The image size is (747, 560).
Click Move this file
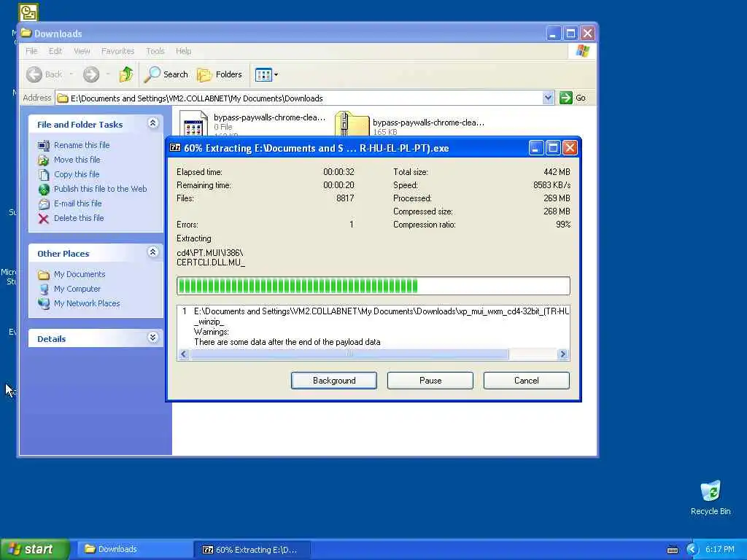click(77, 160)
